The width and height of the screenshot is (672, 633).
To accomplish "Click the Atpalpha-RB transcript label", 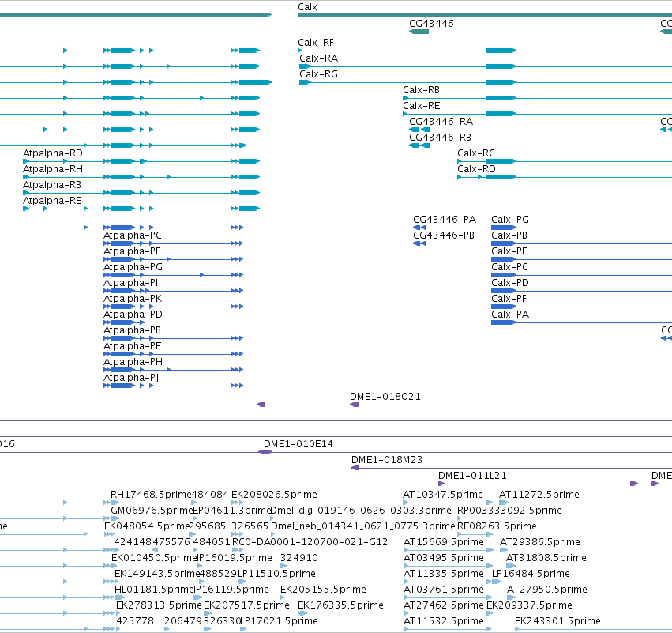I will (x=52, y=185).
